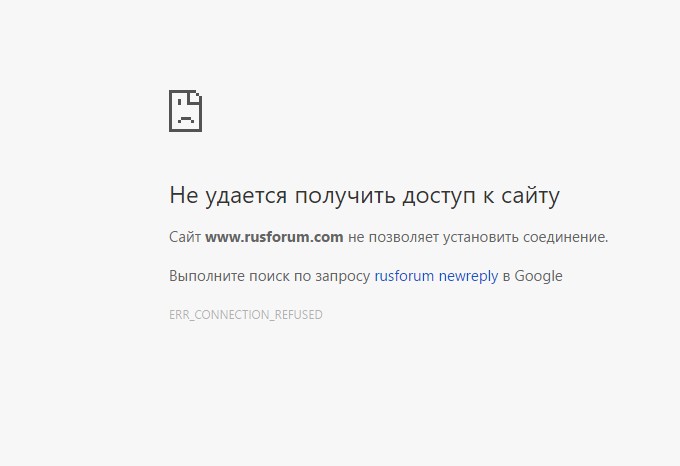Click the word "запросу" before the link
The image size is (680, 466).
pyautogui.click(x=343, y=276)
